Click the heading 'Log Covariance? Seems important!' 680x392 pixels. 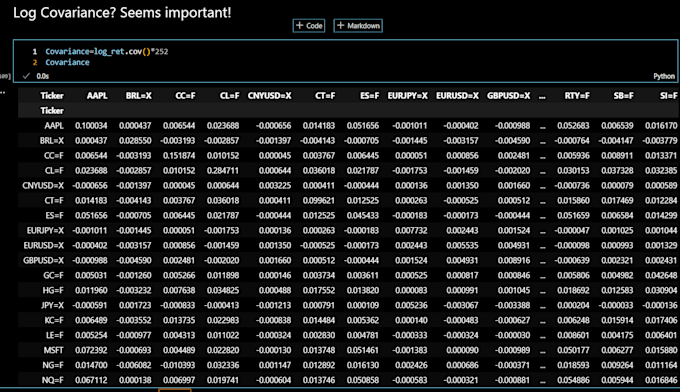click(x=122, y=13)
